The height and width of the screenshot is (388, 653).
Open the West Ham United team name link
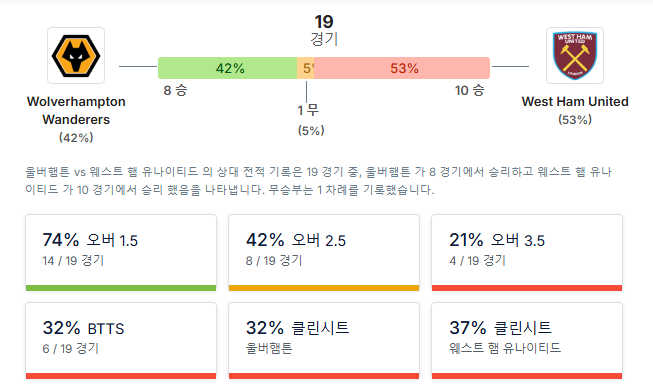click(575, 102)
